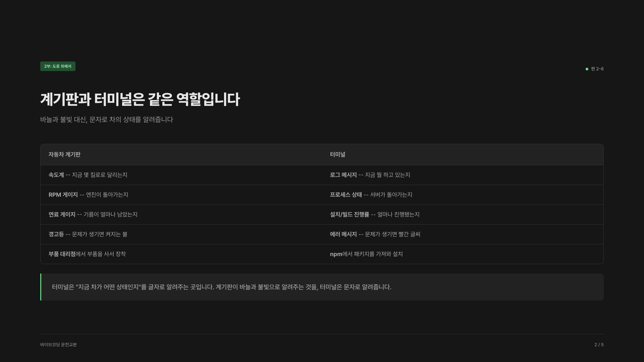Select the 프로세스 상태 table cell
This screenshot has width=644, height=362.
click(x=371, y=195)
